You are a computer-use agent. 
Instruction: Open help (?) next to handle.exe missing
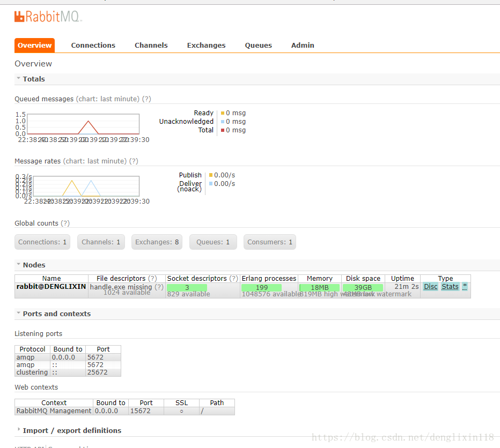coord(159,287)
